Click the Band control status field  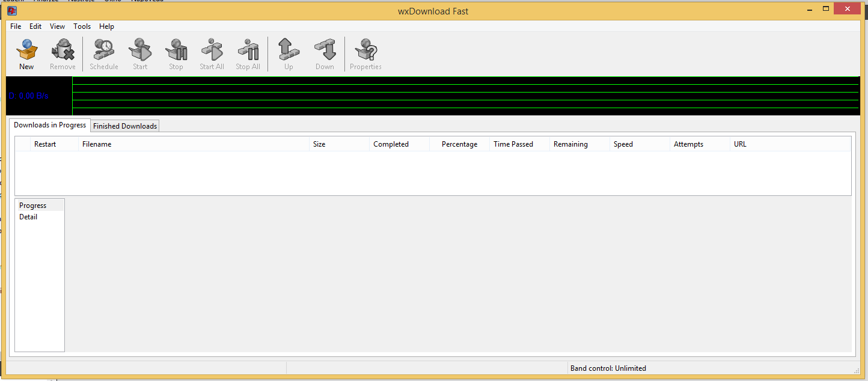[x=608, y=368]
